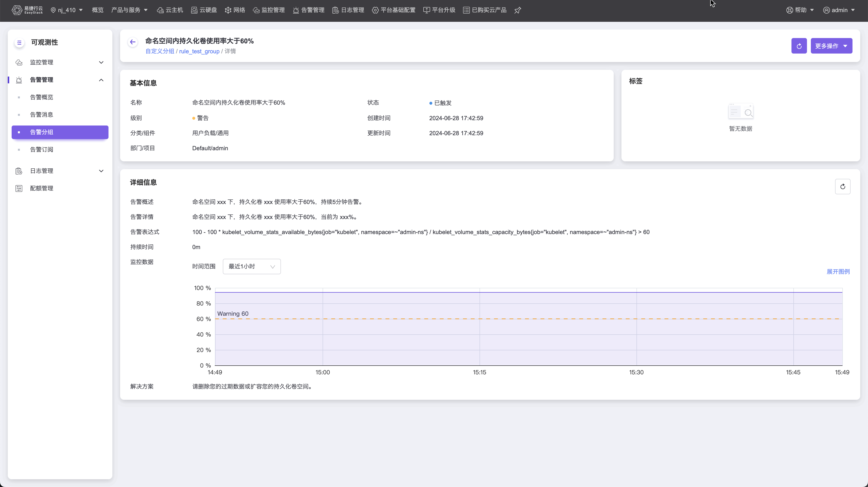Select 告警订阅 in sidebar
Viewport: 868px width, 487px height.
[41, 150]
